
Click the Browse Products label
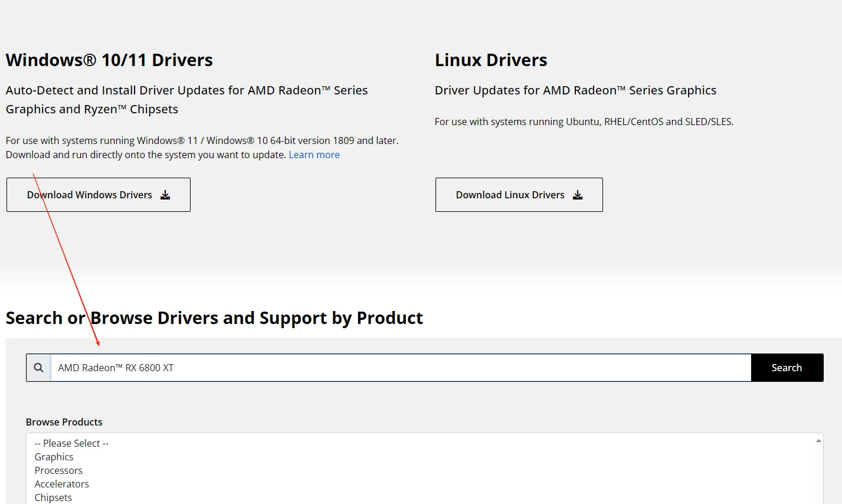coord(64,422)
